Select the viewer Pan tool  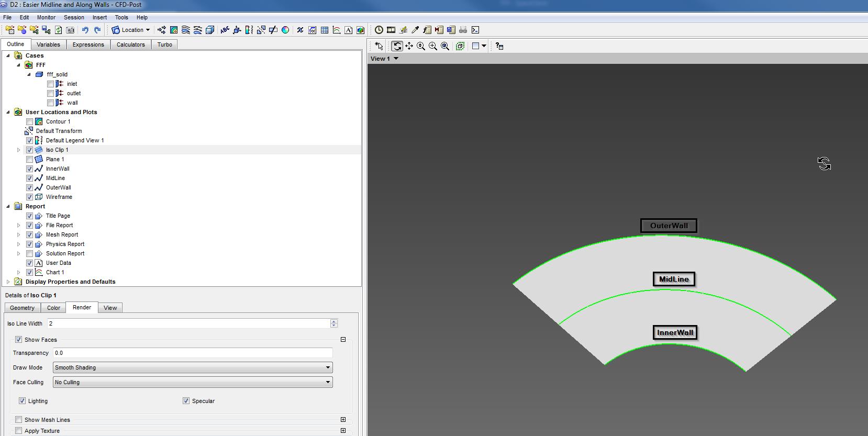(409, 46)
